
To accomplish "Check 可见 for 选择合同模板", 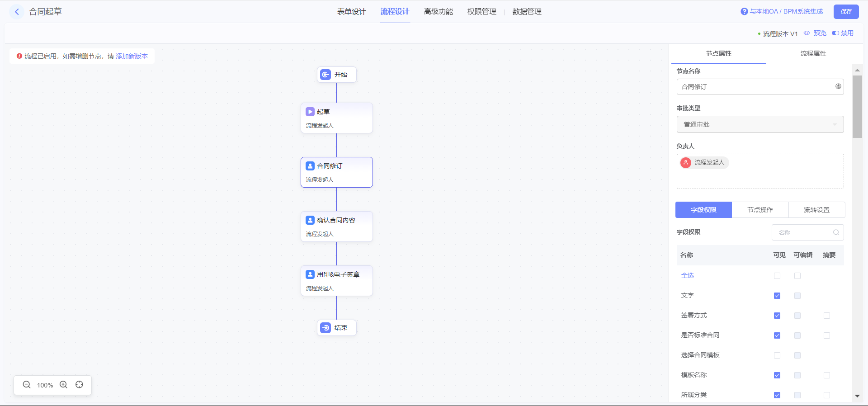I will coord(777,355).
